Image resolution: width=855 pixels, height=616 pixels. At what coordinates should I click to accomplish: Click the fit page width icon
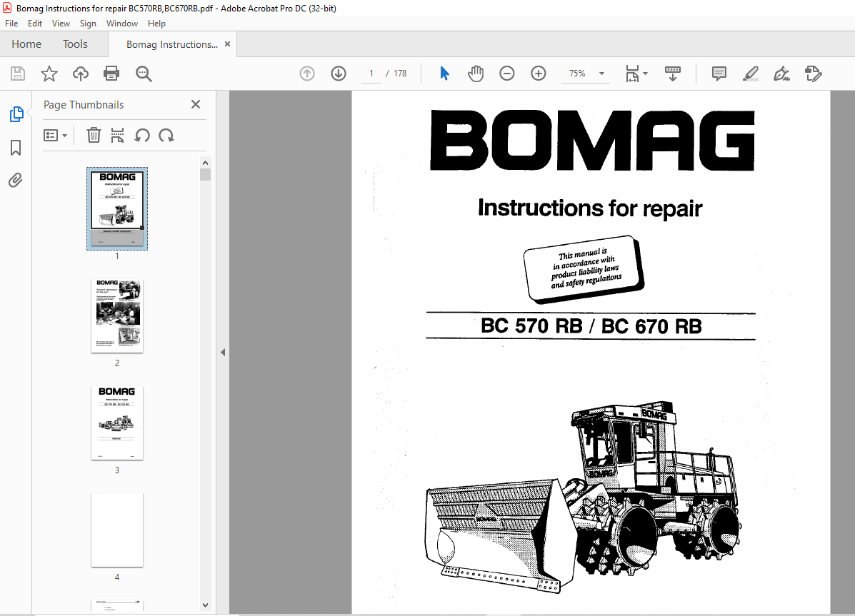pos(633,74)
